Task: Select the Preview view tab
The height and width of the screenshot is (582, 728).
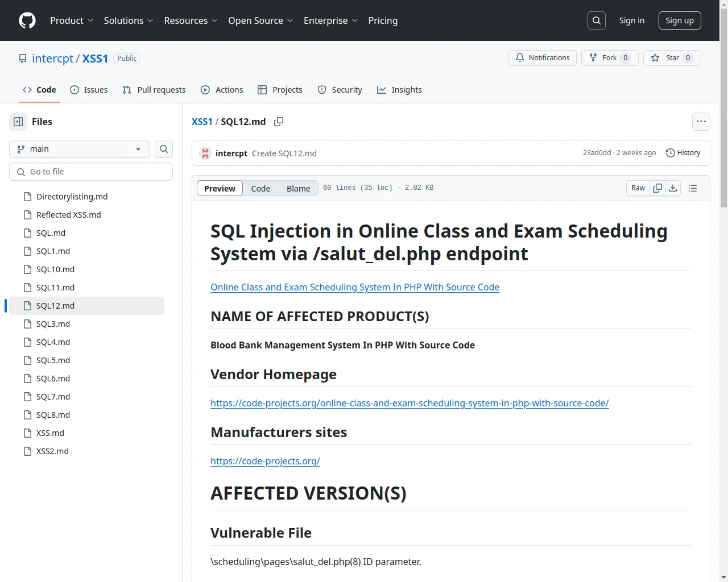Action: pos(220,188)
